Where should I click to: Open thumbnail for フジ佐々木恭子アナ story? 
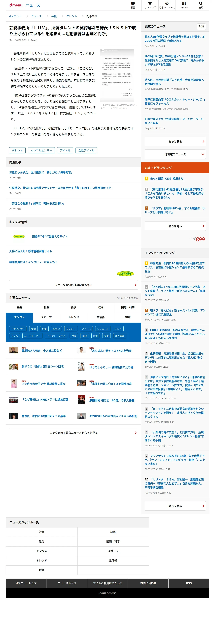14,383
